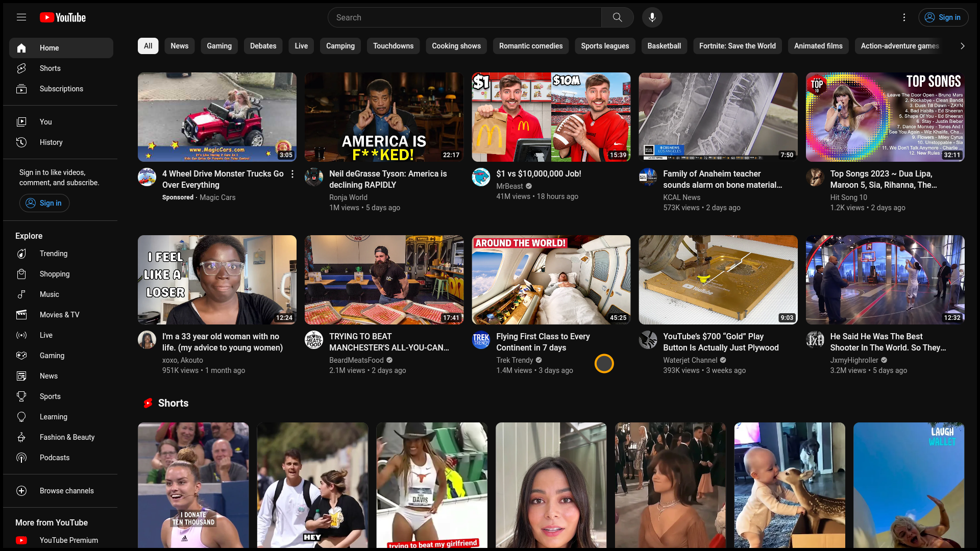Select the Sports leagues chip

[x=605, y=46]
